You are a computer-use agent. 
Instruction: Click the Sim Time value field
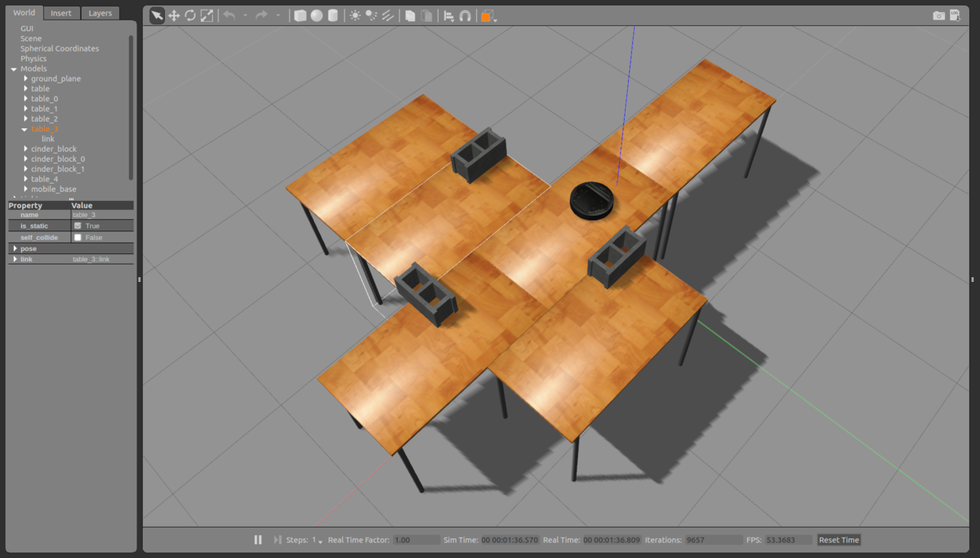tap(510, 540)
